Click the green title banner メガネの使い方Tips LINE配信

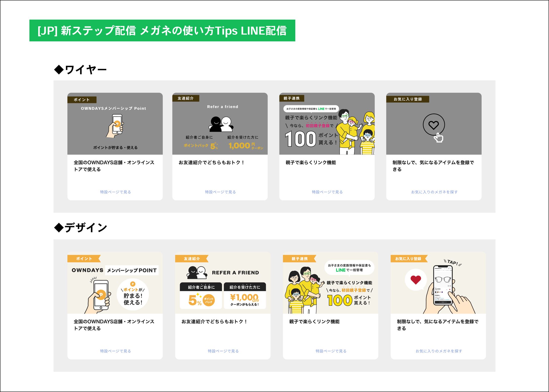[162, 30]
